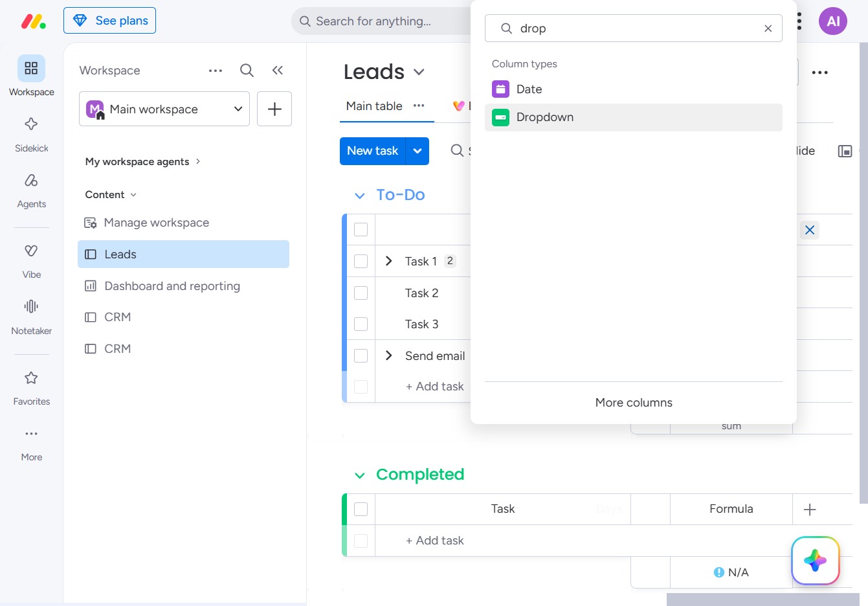The image size is (868, 606).
Task: Expand My workspace agents
Action: (142, 162)
